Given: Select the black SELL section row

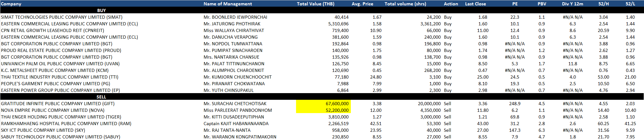Looking at the screenshot, I should [101, 97].
